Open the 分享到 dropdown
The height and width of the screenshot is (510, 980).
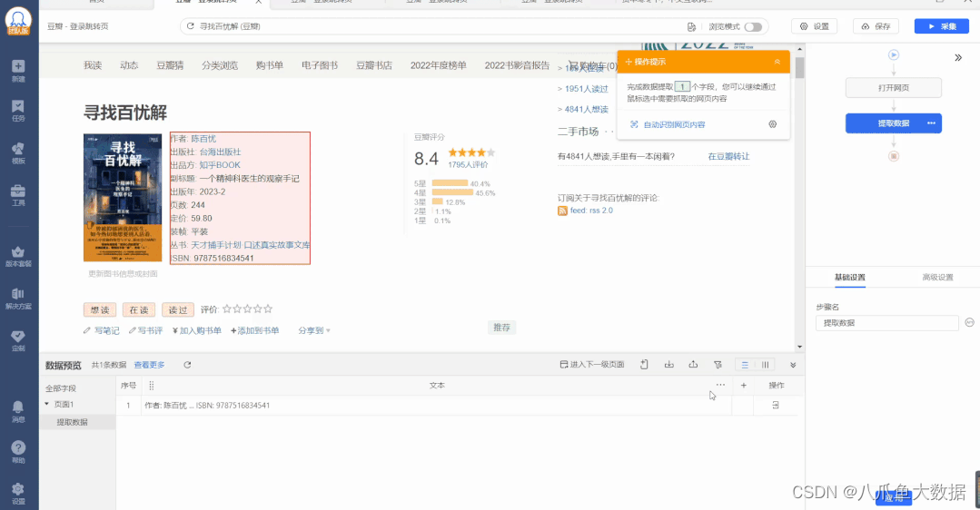[313, 330]
